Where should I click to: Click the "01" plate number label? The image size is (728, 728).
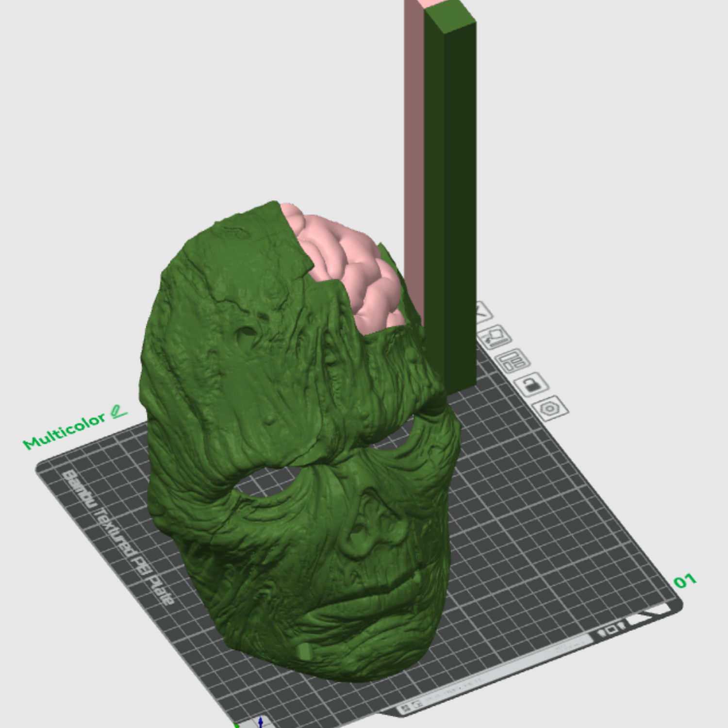click(x=685, y=580)
